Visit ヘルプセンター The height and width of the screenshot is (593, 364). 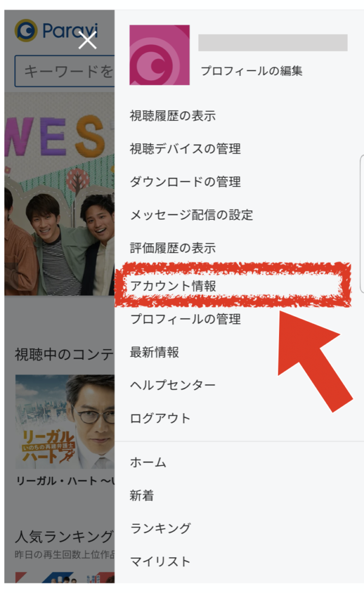tap(173, 385)
